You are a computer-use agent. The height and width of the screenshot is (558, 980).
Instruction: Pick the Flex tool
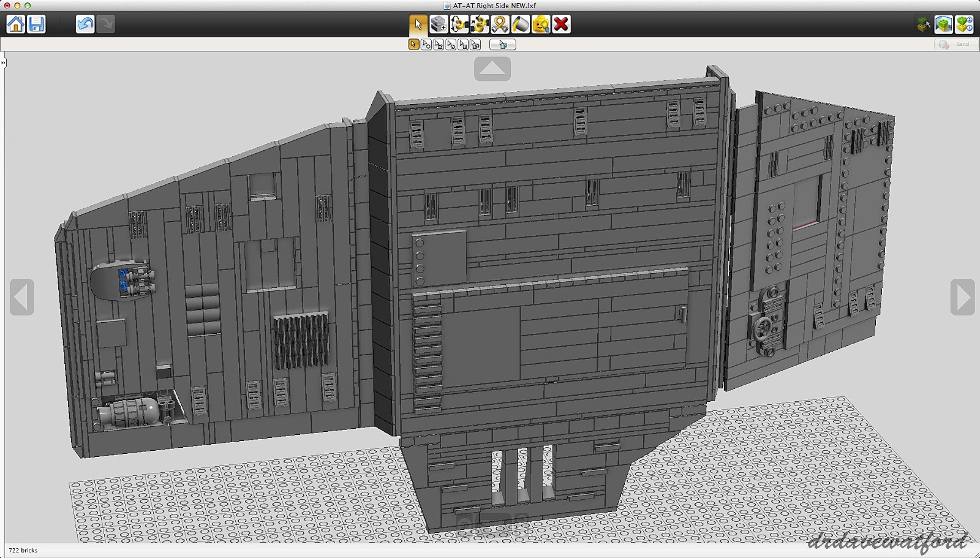[499, 25]
